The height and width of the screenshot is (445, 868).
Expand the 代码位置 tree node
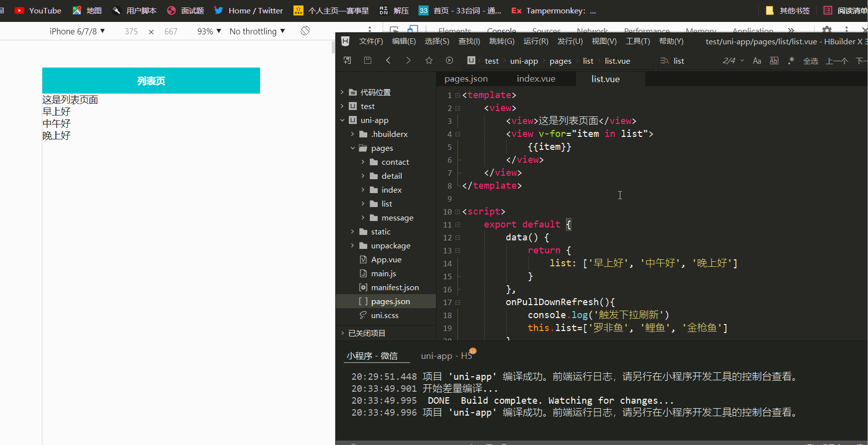click(342, 92)
